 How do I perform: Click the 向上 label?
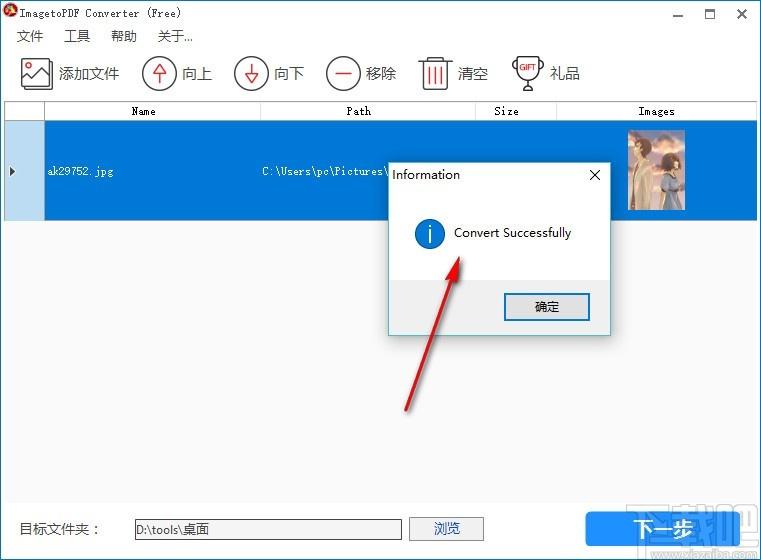pos(197,74)
